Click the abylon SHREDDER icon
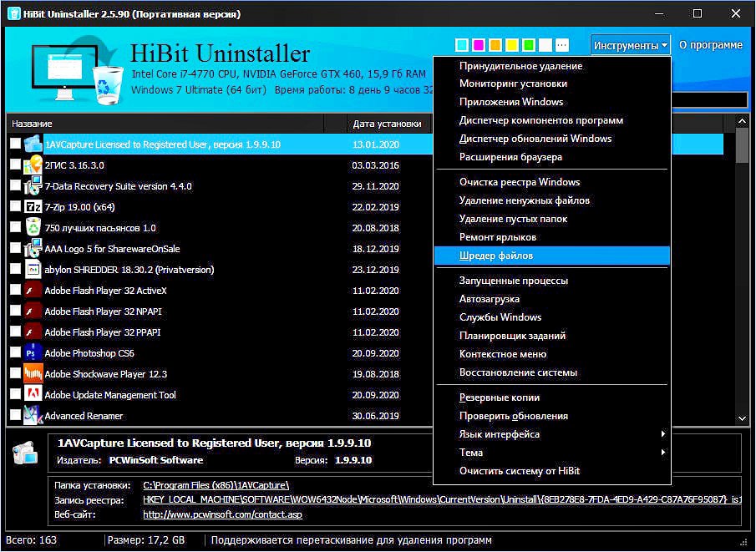756x552 pixels. tap(33, 270)
